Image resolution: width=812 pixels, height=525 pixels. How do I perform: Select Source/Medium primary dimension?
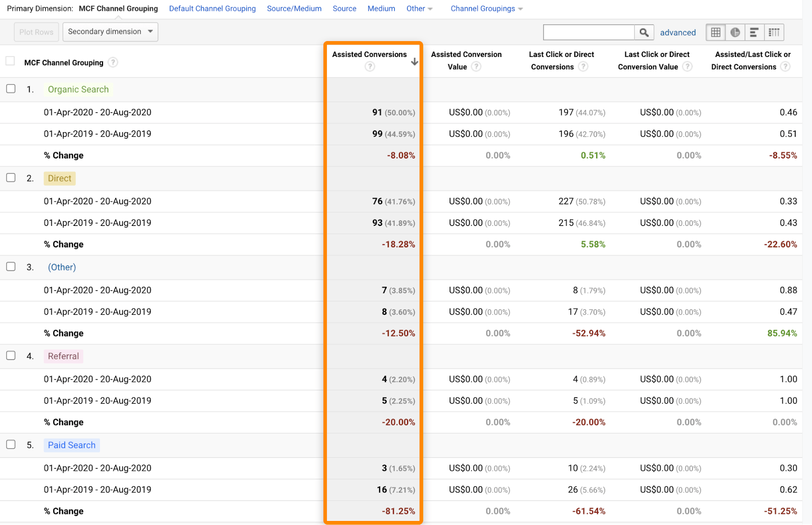click(x=294, y=9)
